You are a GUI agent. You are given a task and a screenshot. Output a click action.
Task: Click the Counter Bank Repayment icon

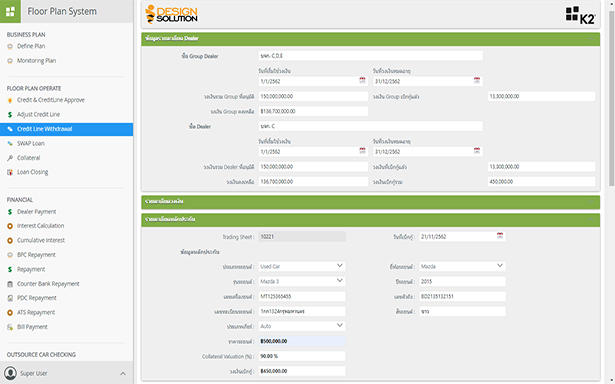click(10, 284)
